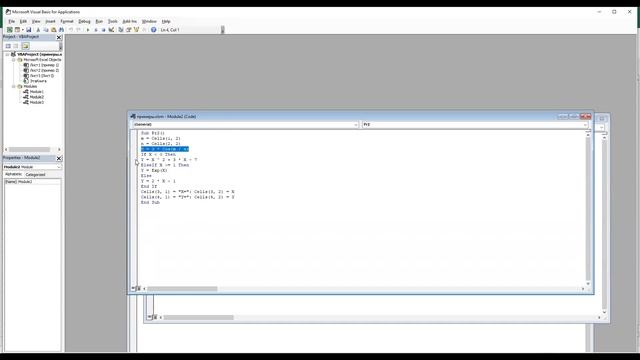Viewport: 640px width, 360px height.
Task: Run the macro with the play icon
Action: click(88, 30)
